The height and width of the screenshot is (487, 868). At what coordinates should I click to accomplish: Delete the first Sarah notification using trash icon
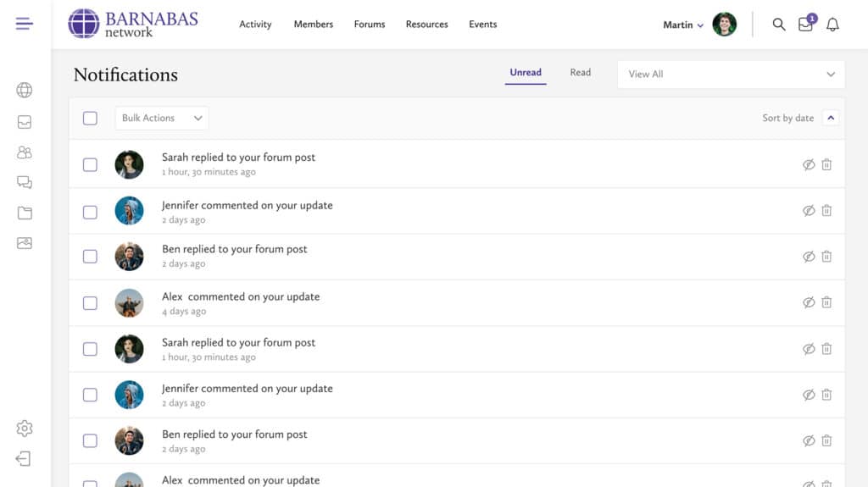point(826,164)
